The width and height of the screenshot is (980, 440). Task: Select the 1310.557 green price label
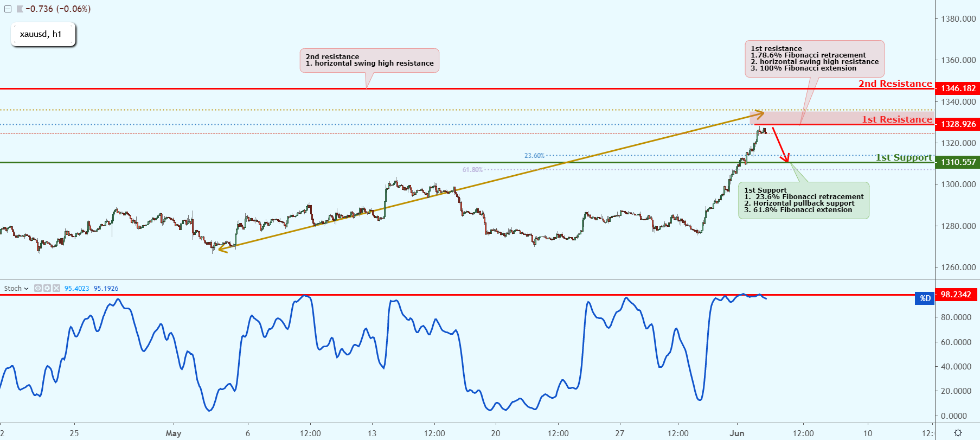click(x=958, y=162)
